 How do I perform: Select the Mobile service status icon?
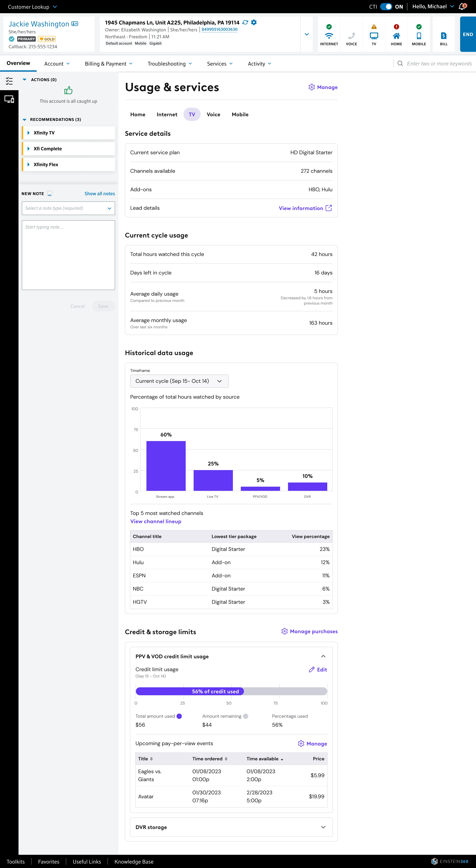[x=419, y=34]
